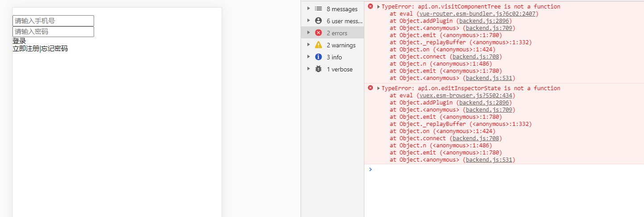Select the "3 info" sidebar filter label
This screenshot has width=644, height=217.
pyautogui.click(x=334, y=57)
